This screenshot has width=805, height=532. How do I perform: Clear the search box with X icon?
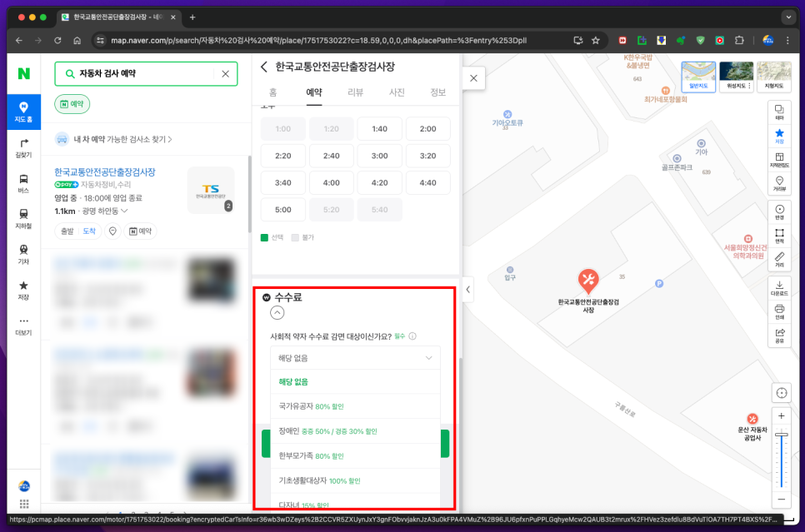[x=225, y=74]
